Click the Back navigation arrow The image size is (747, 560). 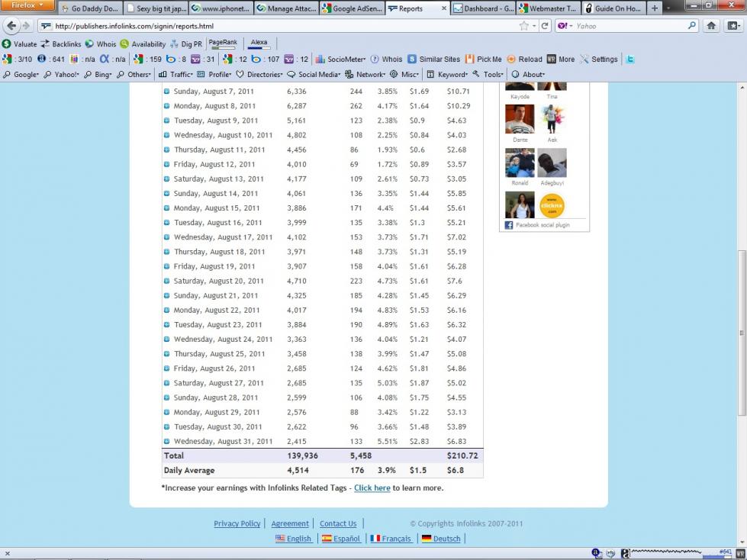click(x=11, y=25)
